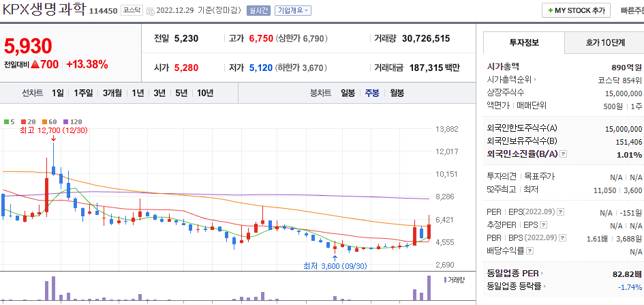Image resolution: width=644 pixels, height=305 pixels.
Task: Expand the 동일업종 PER arrow
Action: coord(542,273)
